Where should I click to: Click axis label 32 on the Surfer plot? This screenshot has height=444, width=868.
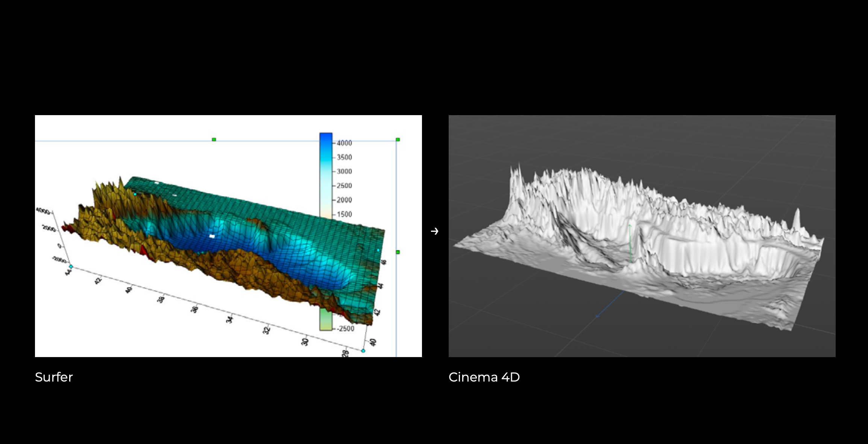tap(267, 330)
